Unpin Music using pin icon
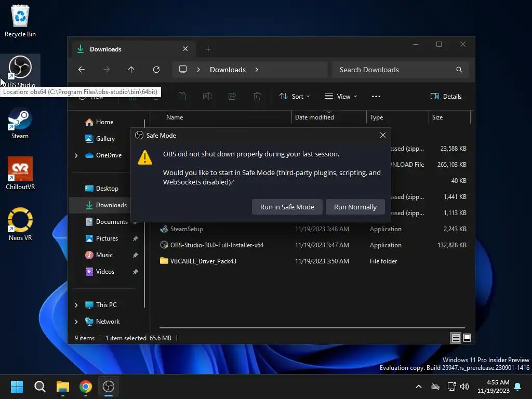Viewport: 532px width, 399px height. tap(136, 255)
